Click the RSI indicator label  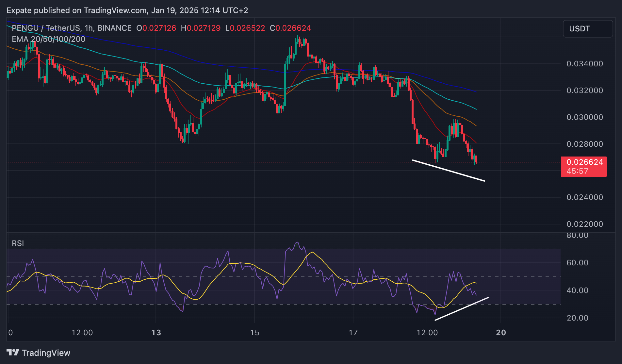coord(18,243)
